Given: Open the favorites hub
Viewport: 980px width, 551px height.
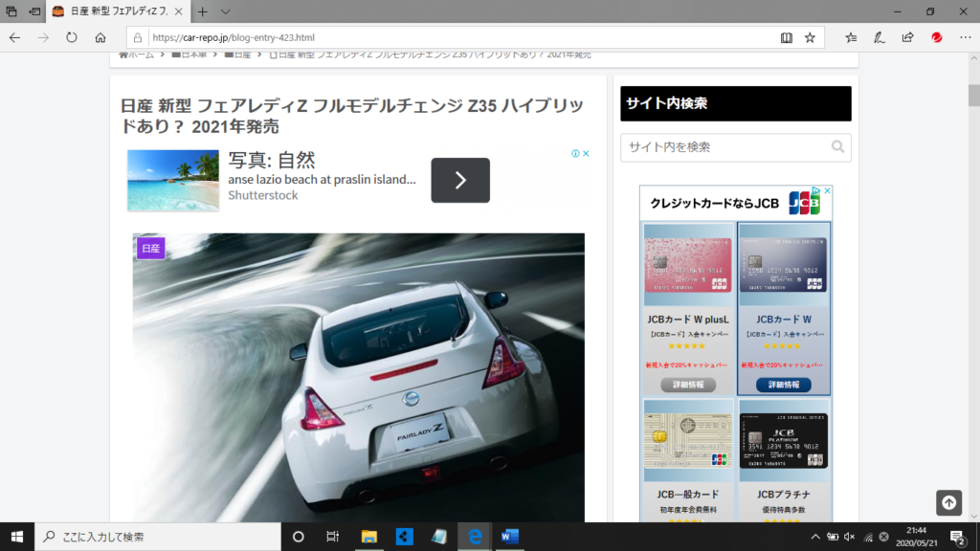Looking at the screenshot, I should coord(851,37).
